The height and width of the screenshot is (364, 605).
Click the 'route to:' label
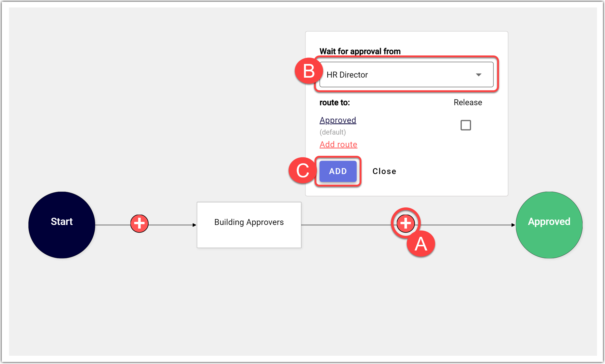(x=335, y=103)
